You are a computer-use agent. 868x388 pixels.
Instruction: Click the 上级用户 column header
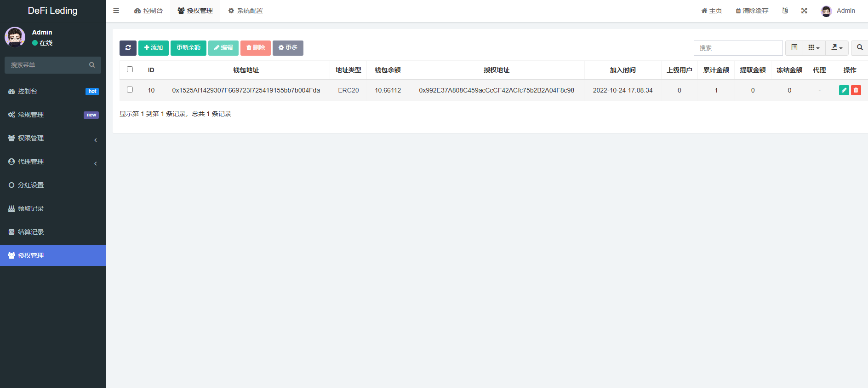pos(680,70)
